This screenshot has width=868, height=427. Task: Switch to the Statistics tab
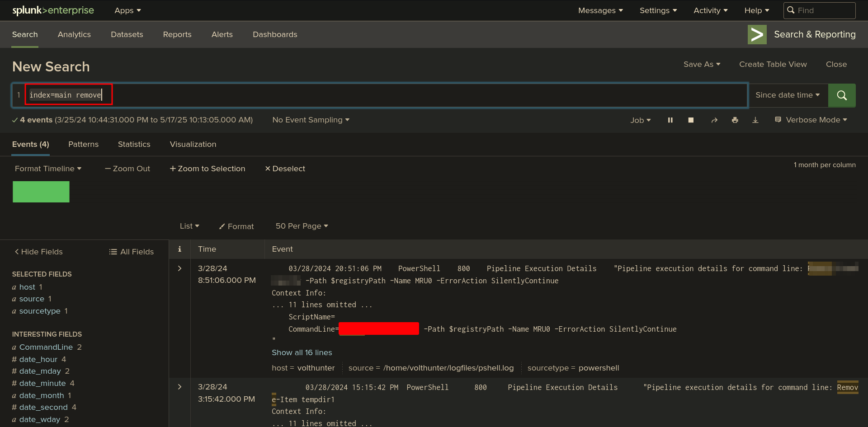coord(134,144)
